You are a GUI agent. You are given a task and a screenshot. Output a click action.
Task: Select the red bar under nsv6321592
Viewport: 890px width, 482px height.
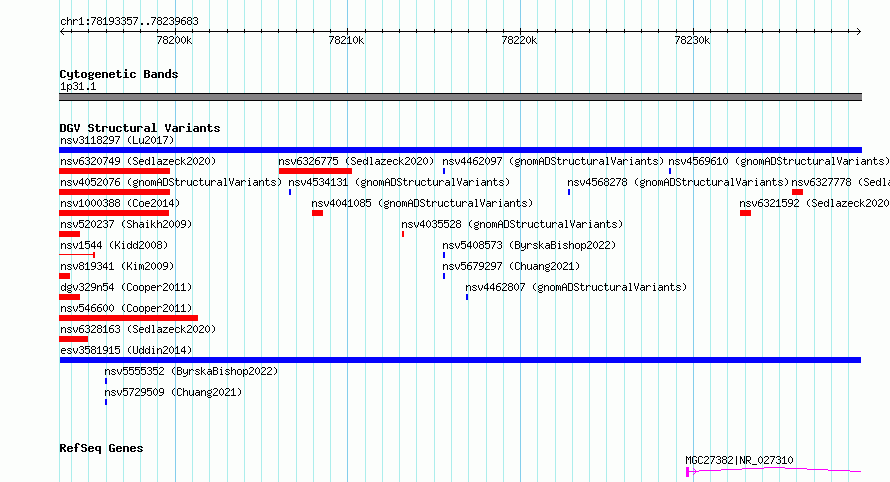pos(745,213)
